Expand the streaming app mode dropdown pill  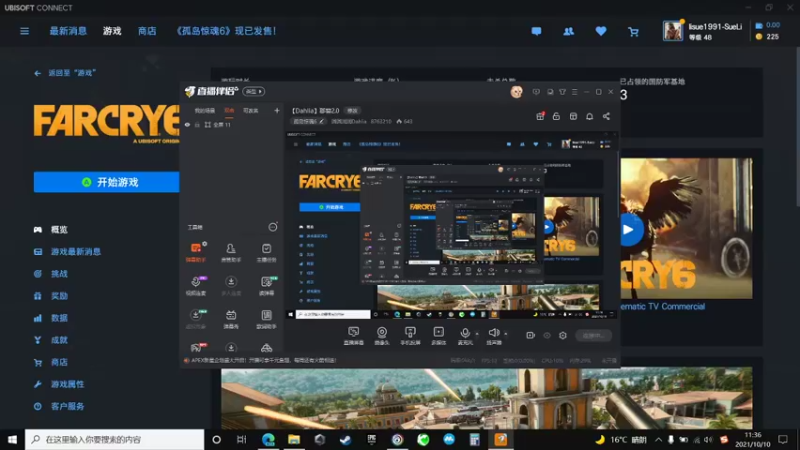coord(254,92)
